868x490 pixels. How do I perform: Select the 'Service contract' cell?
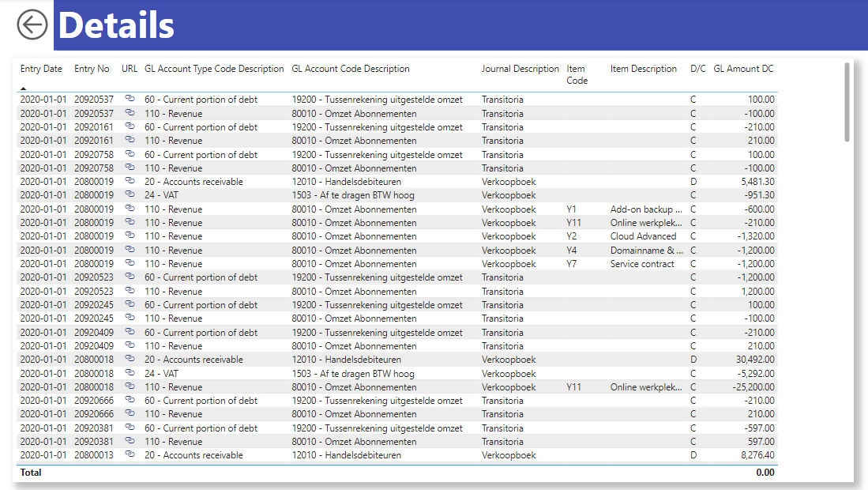click(x=642, y=264)
